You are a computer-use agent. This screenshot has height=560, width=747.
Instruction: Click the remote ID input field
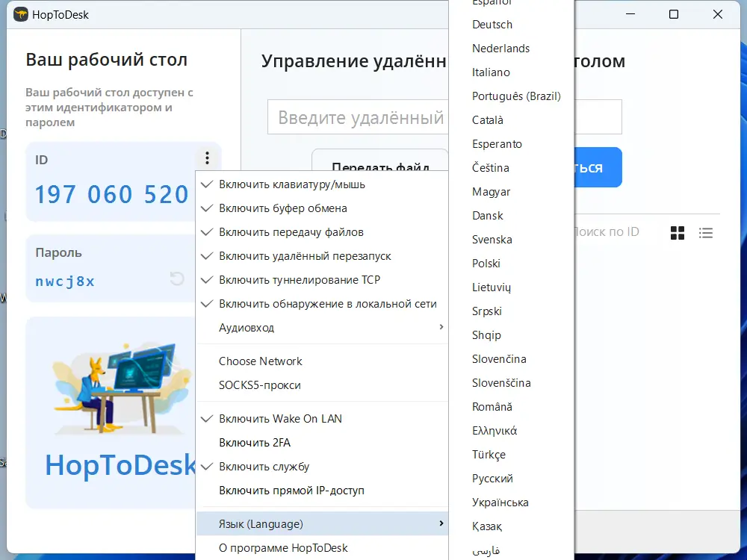(358, 116)
